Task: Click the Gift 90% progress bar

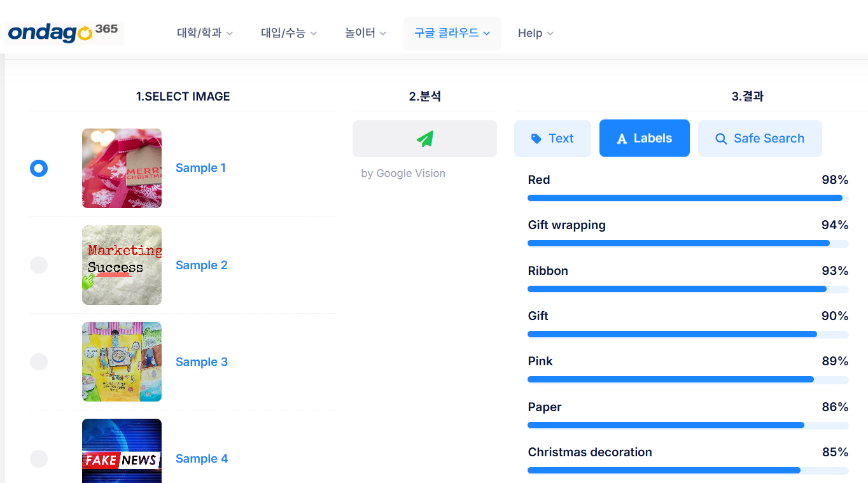Action: (688, 334)
